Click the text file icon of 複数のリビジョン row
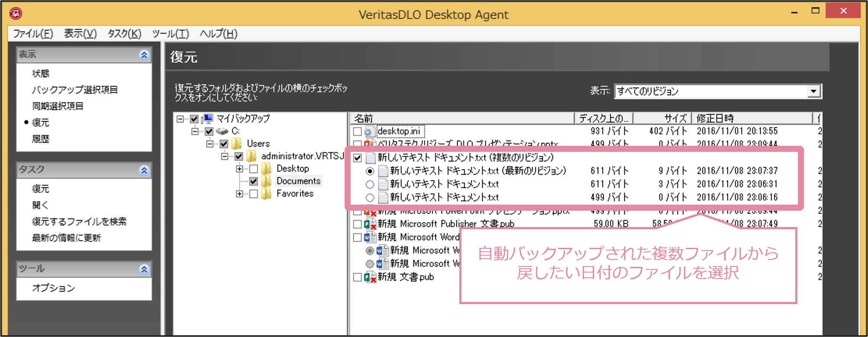The width and height of the screenshot is (868, 337). [x=370, y=158]
